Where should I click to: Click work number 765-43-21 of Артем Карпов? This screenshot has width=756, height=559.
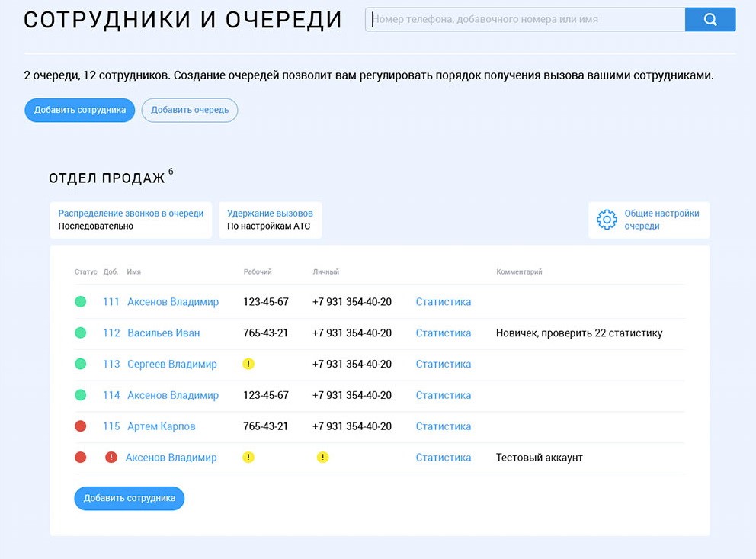click(265, 426)
